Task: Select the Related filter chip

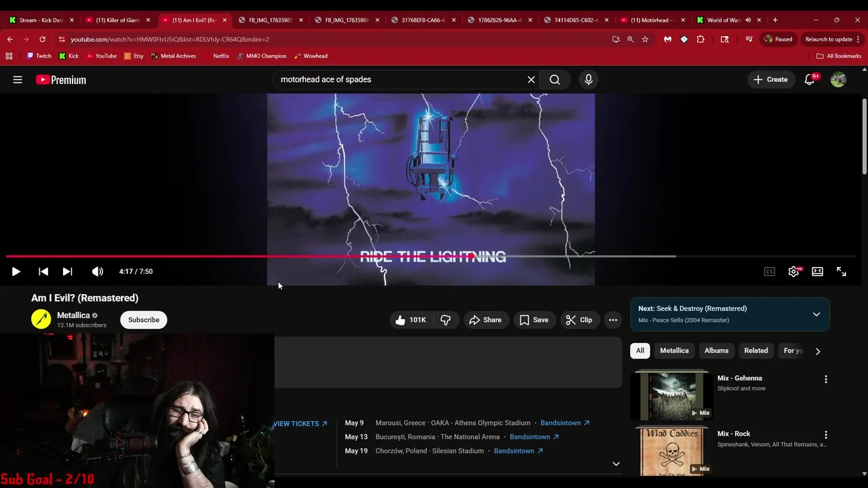Action: tap(755, 350)
